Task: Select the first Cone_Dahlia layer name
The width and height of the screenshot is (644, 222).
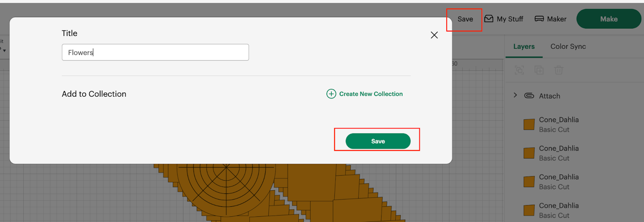Action: click(x=559, y=120)
